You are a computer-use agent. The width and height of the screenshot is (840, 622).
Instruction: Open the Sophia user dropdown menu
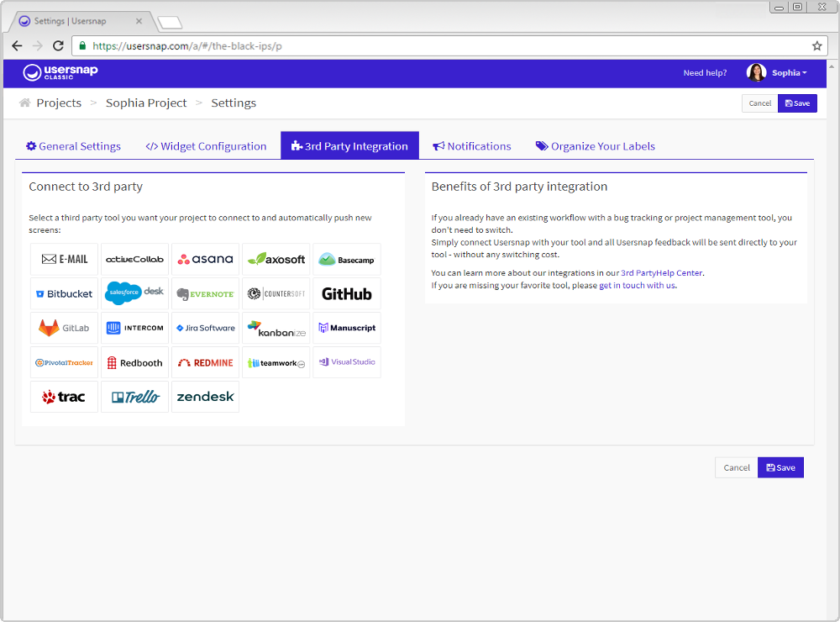789,73
